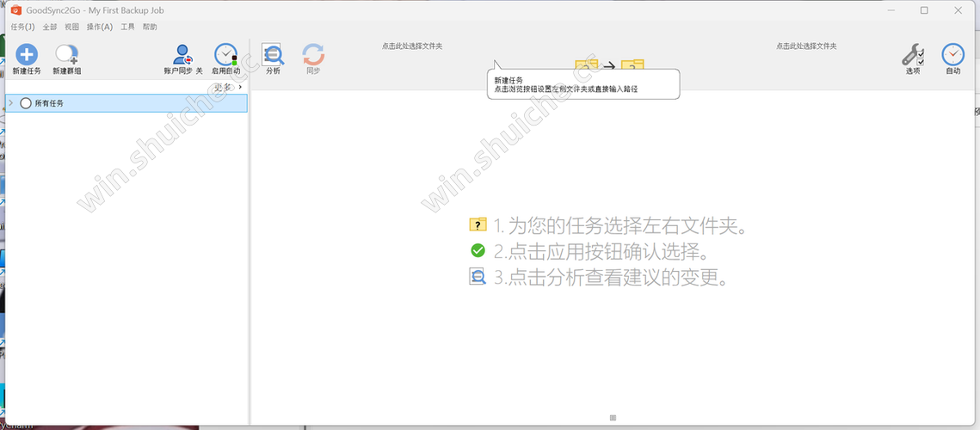Open the 任务(J) menu

[x=23, y=27]
